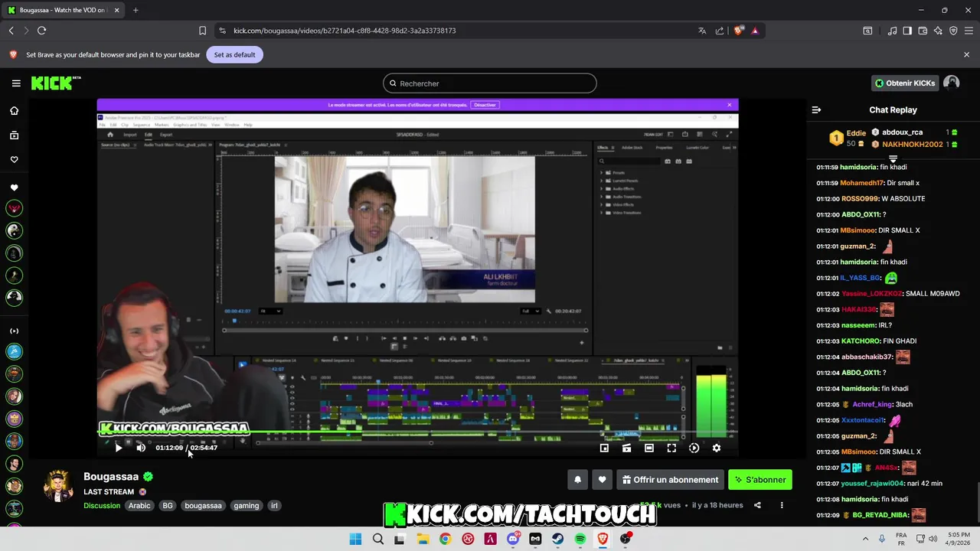Click username youssef_rajawi004 in chat
This screenshot has height=551, width=980.
[x=873, y=484]
